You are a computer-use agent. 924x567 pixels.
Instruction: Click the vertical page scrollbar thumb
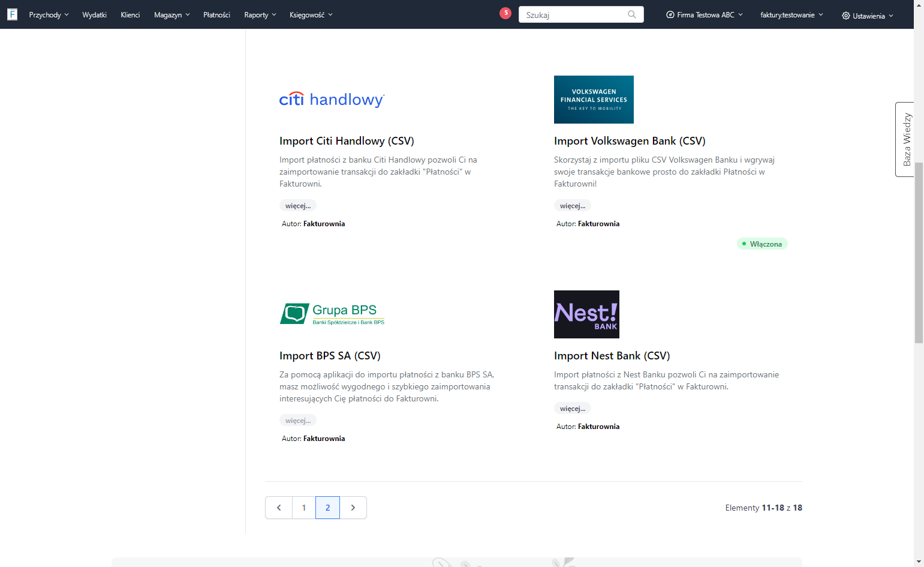point(919,252)
